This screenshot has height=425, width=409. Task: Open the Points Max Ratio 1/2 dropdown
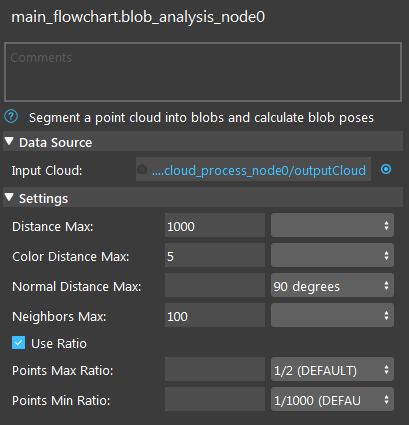point(332,369)
